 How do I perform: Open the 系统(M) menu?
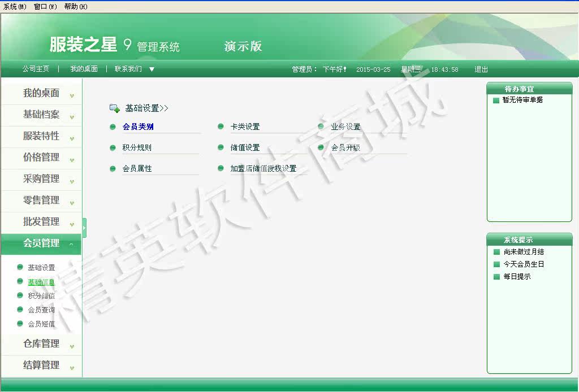[15, 7]
